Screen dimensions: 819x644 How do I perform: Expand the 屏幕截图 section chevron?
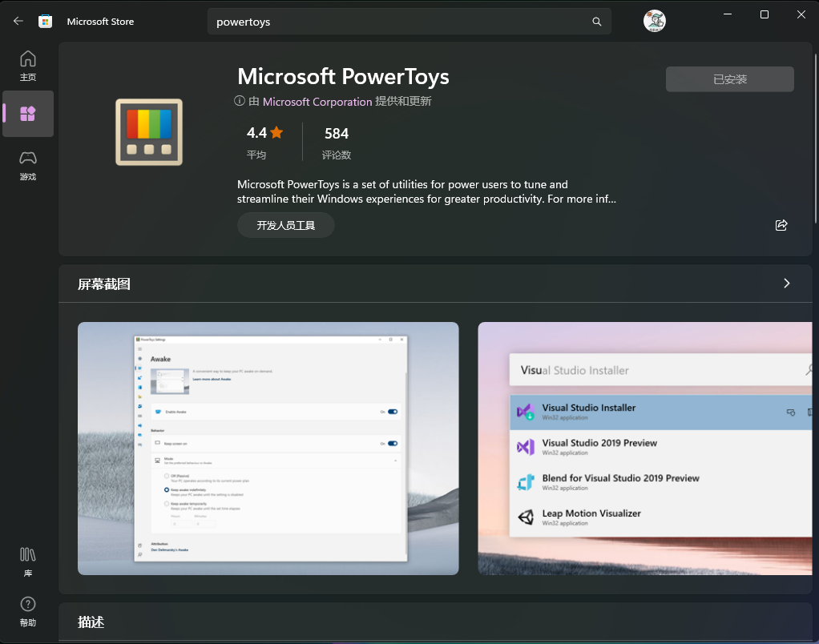click(x=786, y=284)
